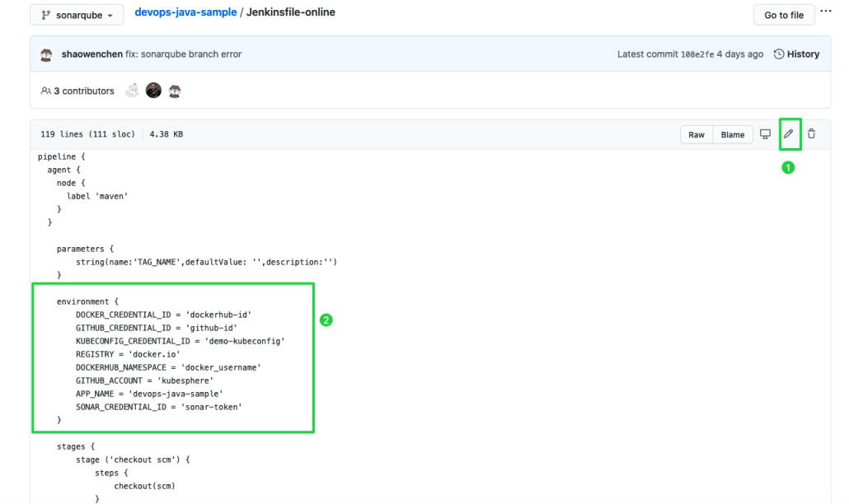Click the second contributor avatar

[153, 91]
